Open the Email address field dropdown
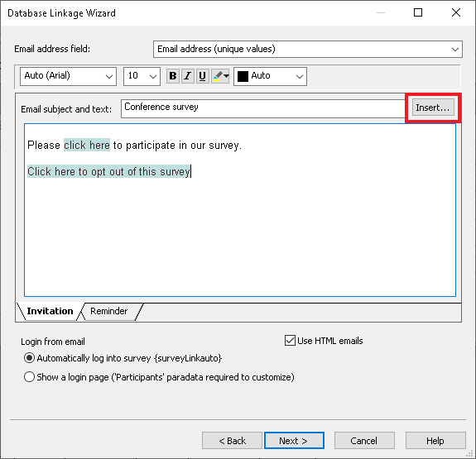This screenshot has height=459, width=476. point(308,49)
